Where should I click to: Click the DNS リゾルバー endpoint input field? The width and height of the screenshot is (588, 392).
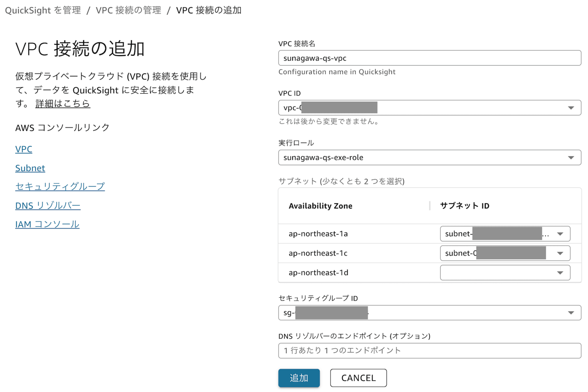pyautogui.click(x=430, y=351)
